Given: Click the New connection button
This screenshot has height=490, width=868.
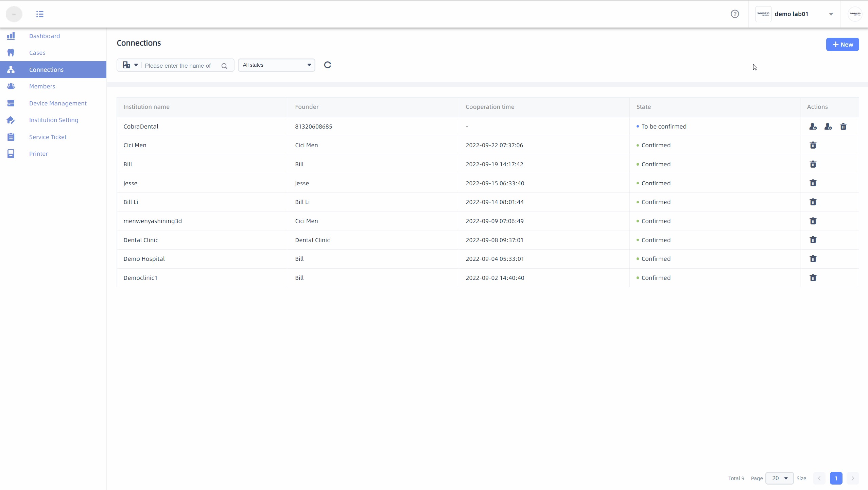Looking at the screenshot, I should coord(842,45).
